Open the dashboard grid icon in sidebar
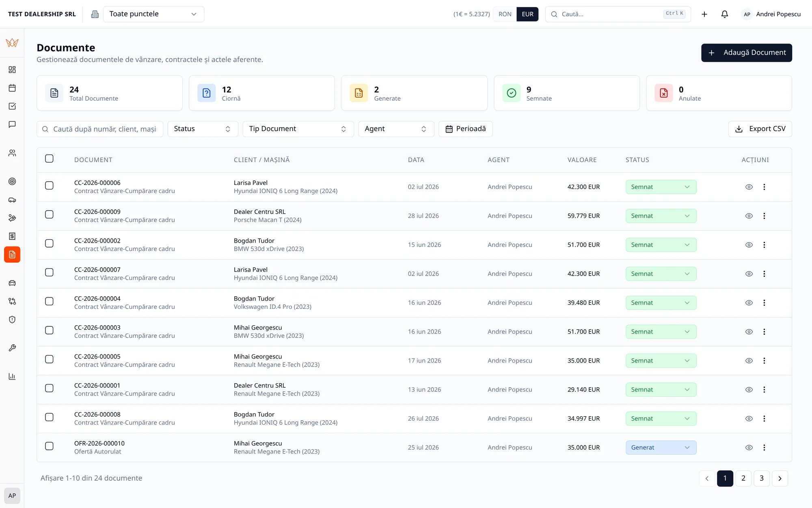 (x=12, y=69)
